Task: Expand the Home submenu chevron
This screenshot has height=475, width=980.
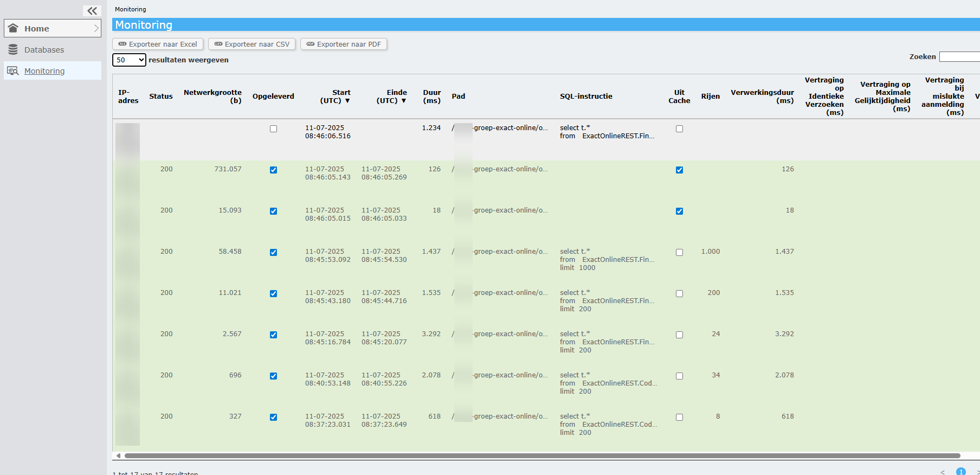Action: click(96, 28)
